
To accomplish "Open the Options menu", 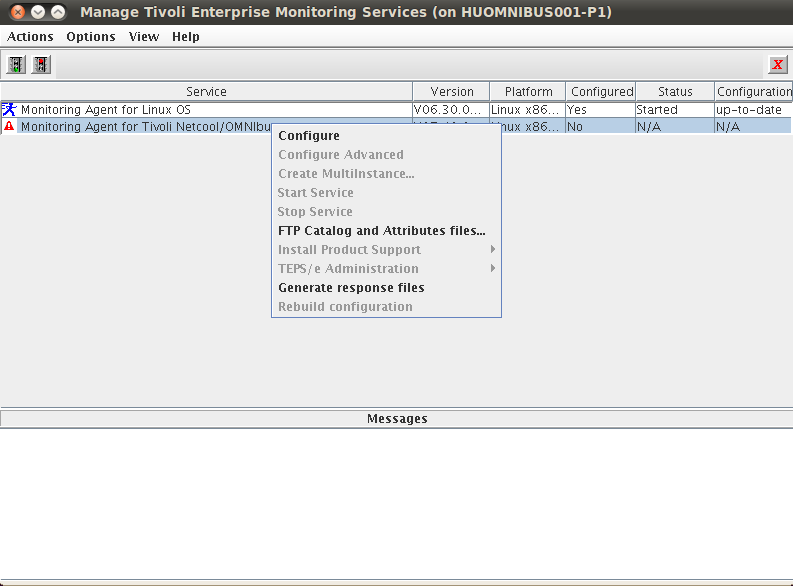I will (x=91, y=37).
